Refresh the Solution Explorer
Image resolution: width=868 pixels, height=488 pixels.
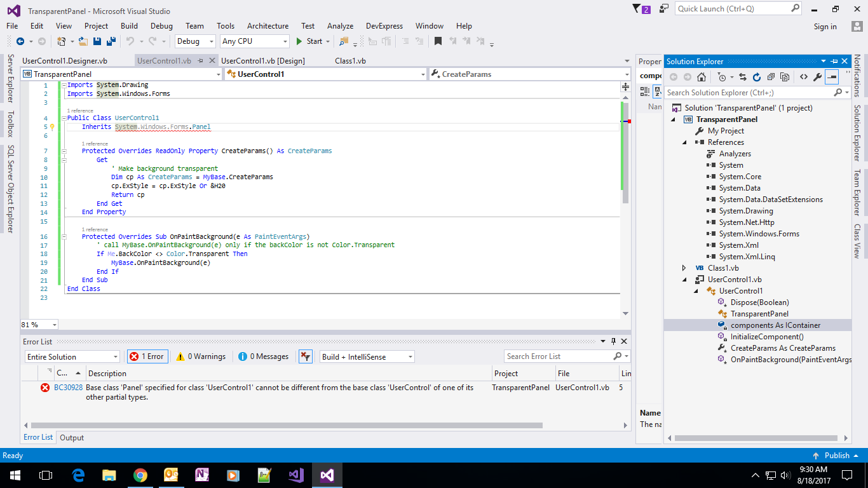pyautogui.click(x=757, y=77)
